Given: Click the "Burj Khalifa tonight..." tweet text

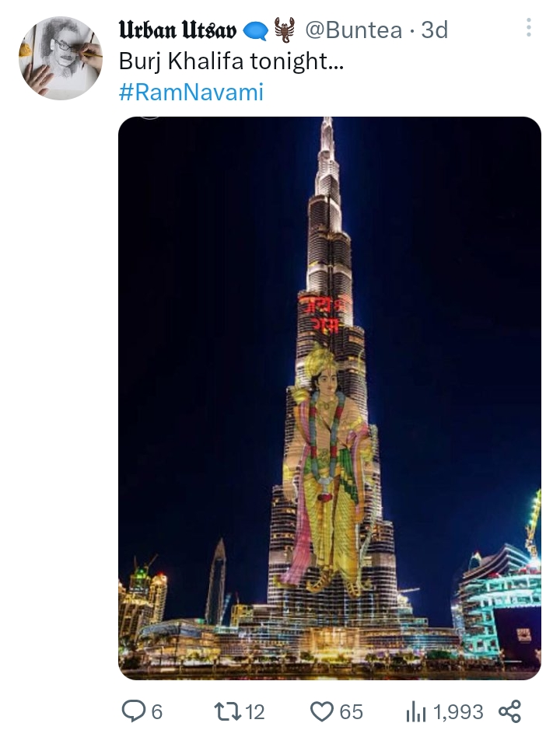Looking at the screenshot, I should click(231, 61).
